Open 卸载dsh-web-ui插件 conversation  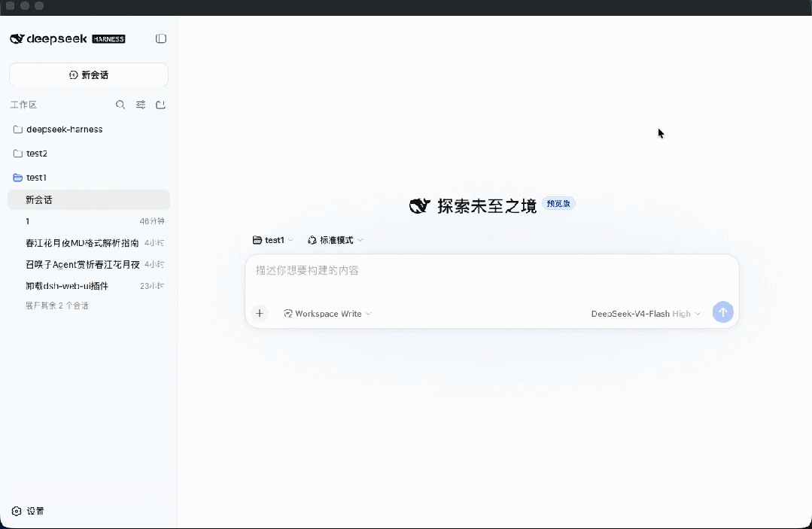(89, 286)
